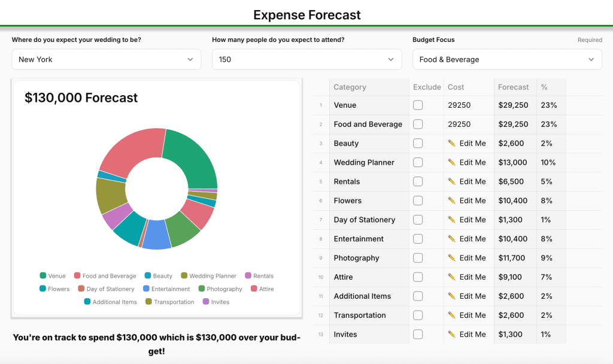
Task: Open the Budget Focus dropdown
Action: (507, 59)
